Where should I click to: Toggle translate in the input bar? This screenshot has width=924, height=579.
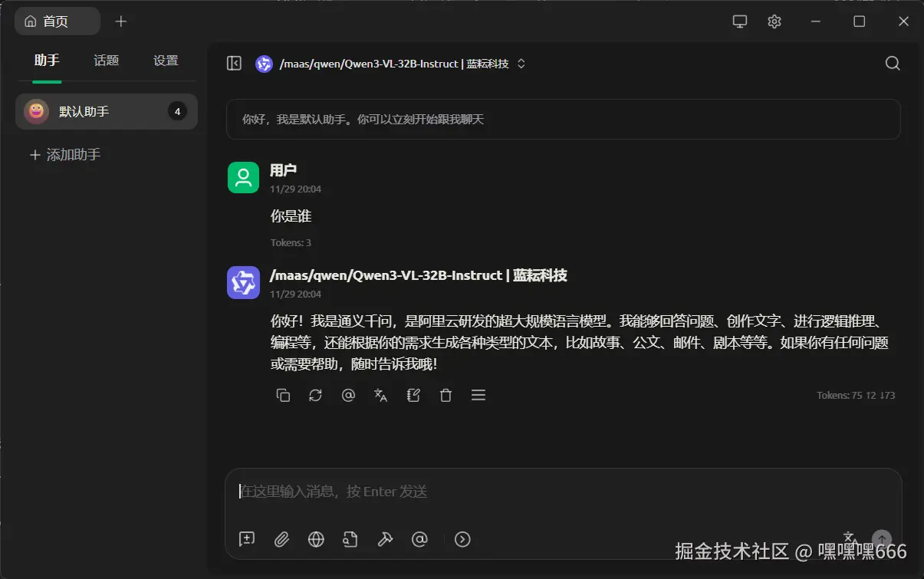coord(849,538)
